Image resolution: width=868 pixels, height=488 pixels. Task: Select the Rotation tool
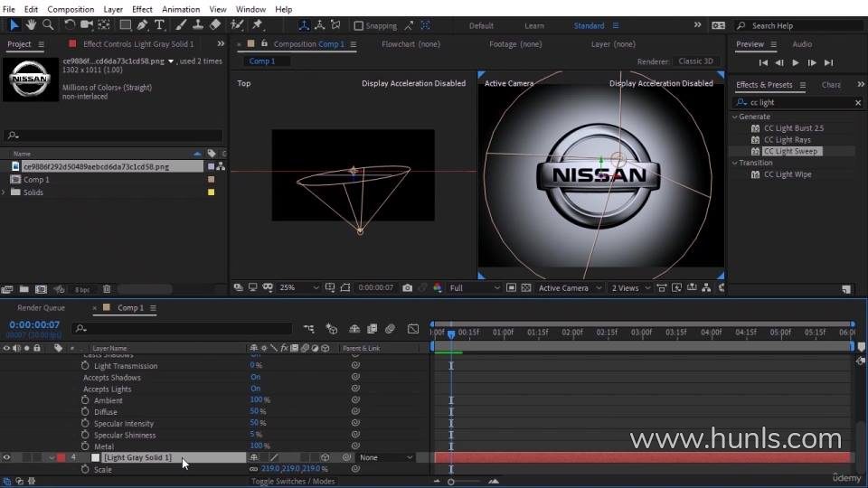pyautogui.click(x=70, y=25)
